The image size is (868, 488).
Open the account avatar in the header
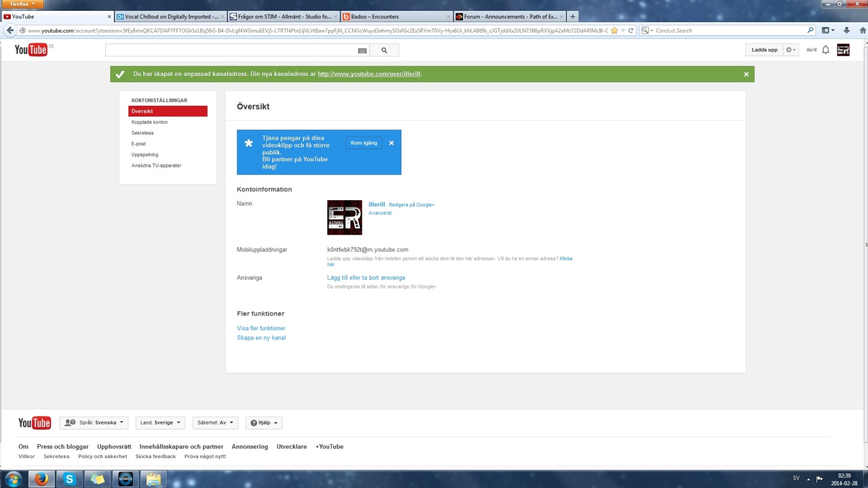(843, 50)
